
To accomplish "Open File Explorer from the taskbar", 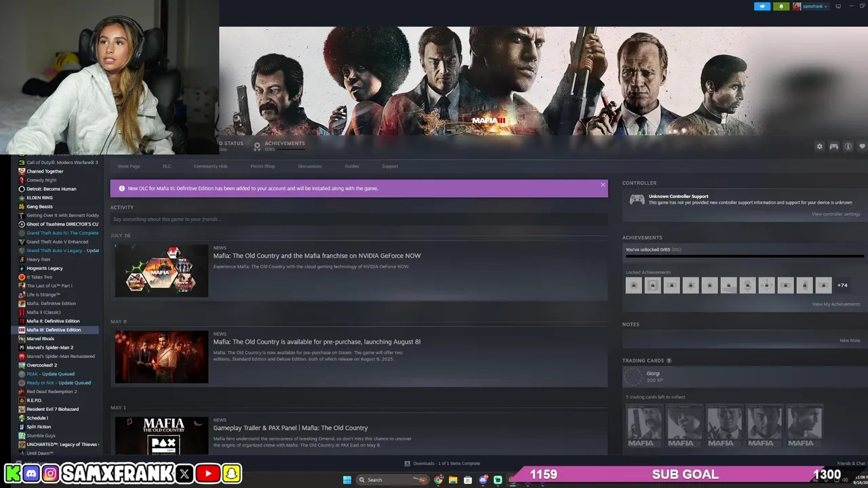I will tap(453, 480).
